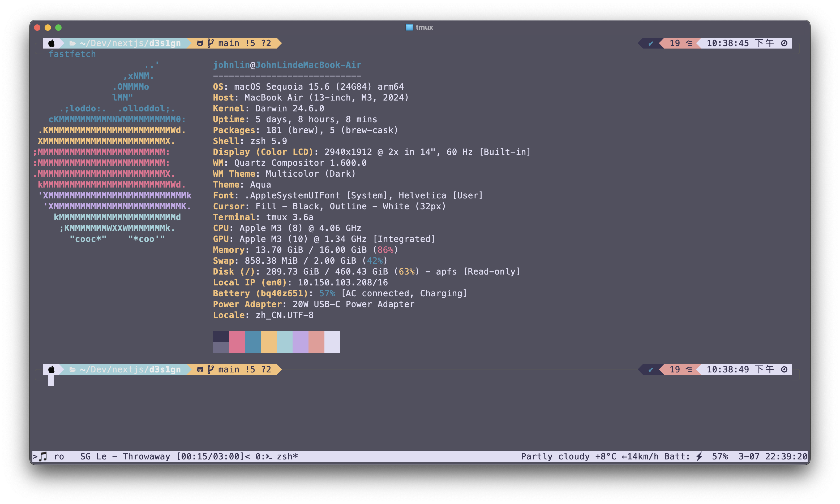Click the Partly cloudy weather text
This screenshot has height=504, width=840.
point(555,457)
